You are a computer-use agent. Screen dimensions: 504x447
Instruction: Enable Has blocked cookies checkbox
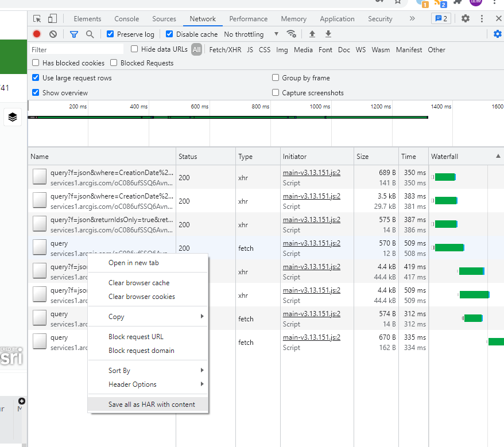point(36,63)
